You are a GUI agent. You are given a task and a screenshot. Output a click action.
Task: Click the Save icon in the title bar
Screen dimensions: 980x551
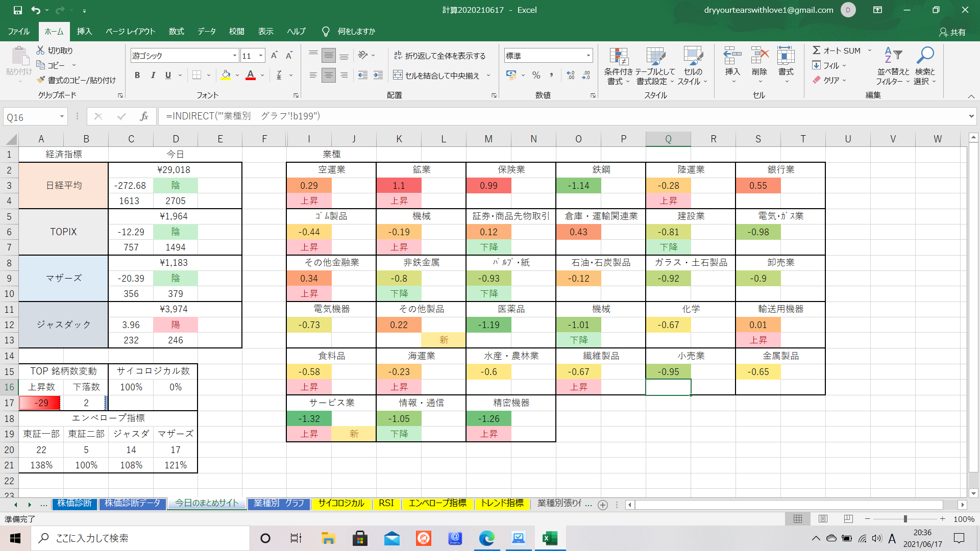pyautogui.click(x=18, y=10)
